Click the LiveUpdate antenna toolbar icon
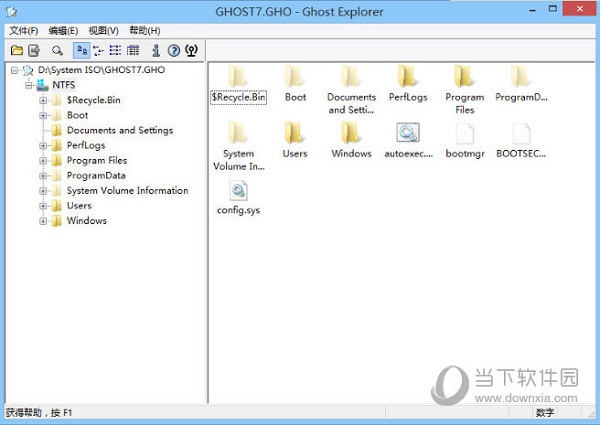The image size is (600, 425). 191,50
